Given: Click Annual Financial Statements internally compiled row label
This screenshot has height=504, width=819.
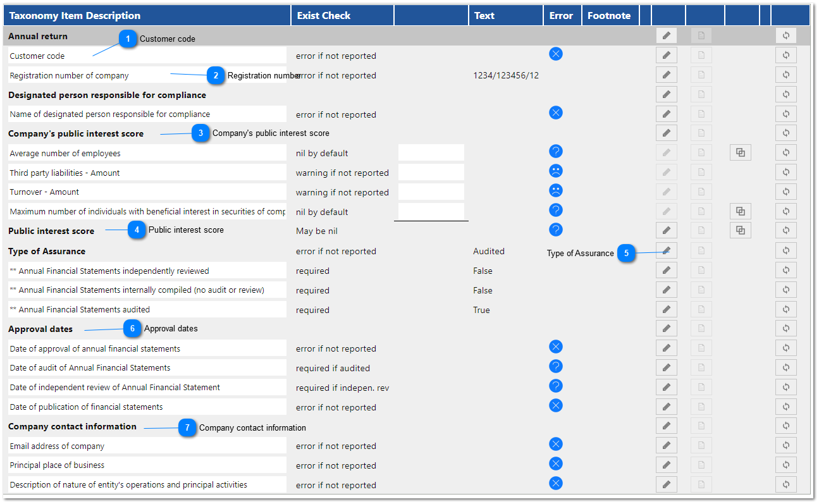Looking at the screenshot, I should point(146,290).
